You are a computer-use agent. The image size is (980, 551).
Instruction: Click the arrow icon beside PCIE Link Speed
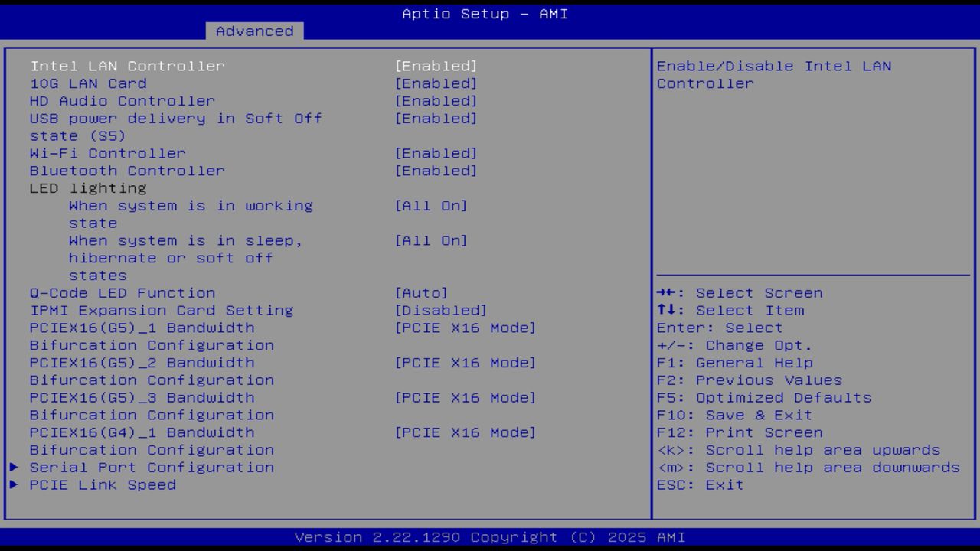[x=13, y=484]
